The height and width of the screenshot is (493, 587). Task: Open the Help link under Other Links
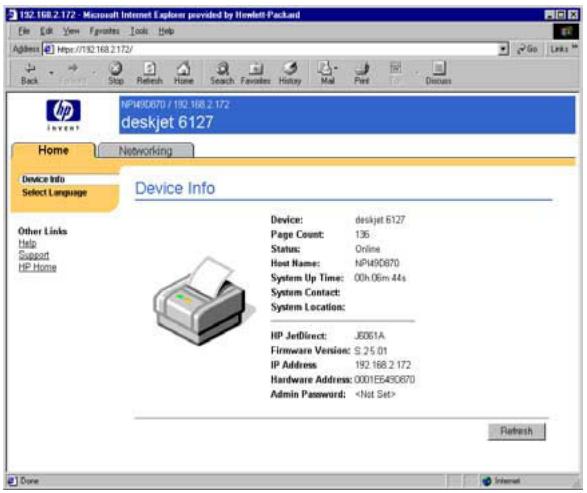pos(27,243)
